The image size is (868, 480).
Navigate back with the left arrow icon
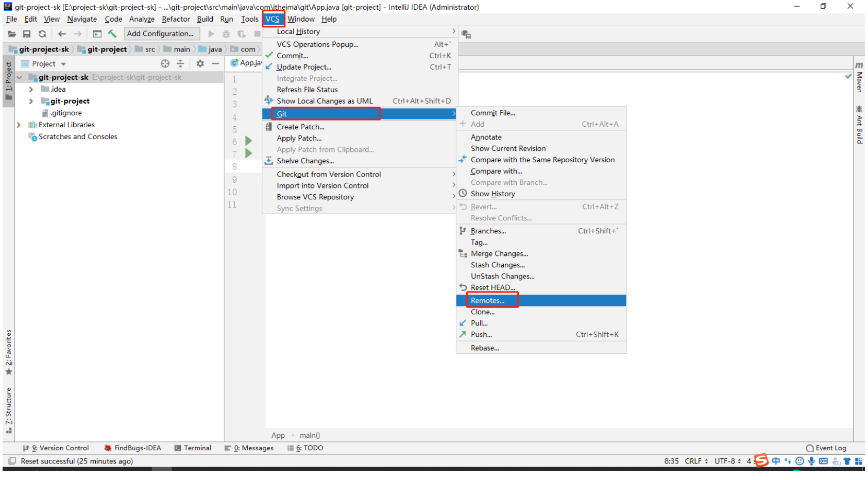point(62,34)
